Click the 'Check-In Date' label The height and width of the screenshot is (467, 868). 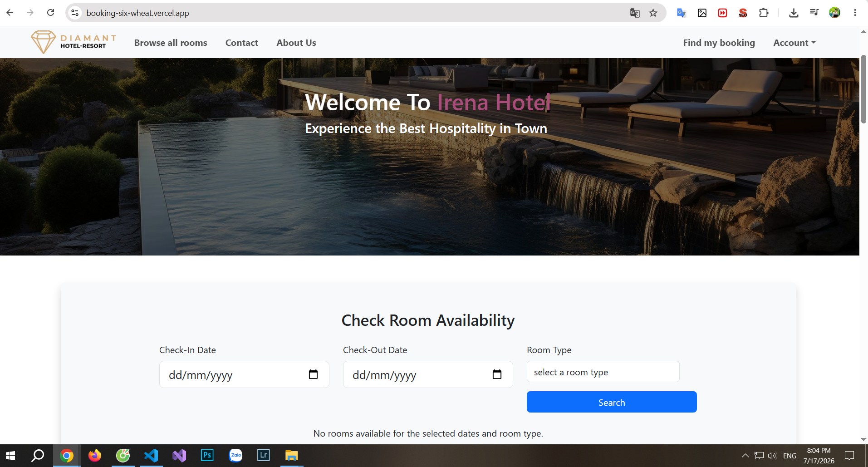pyautogui.click(x=187, y=350)
